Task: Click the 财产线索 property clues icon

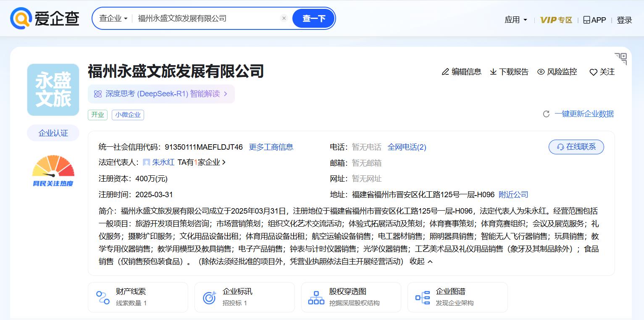Action: coord(103,297)
